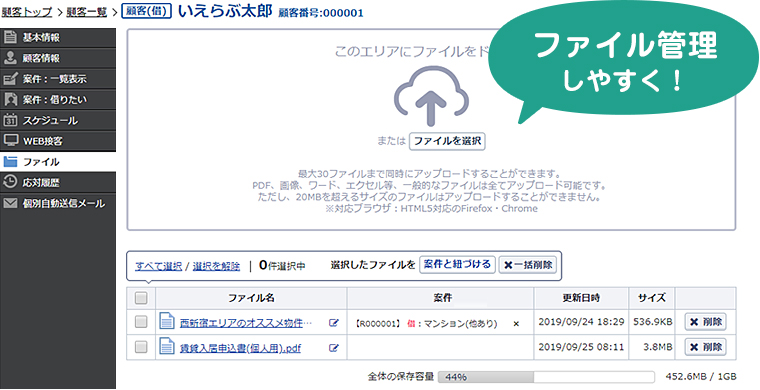The width and height of the screenshot is (760, 390).
Task: Click the 案件：一覧表示 pencil icon
Action: click(10, 79)
